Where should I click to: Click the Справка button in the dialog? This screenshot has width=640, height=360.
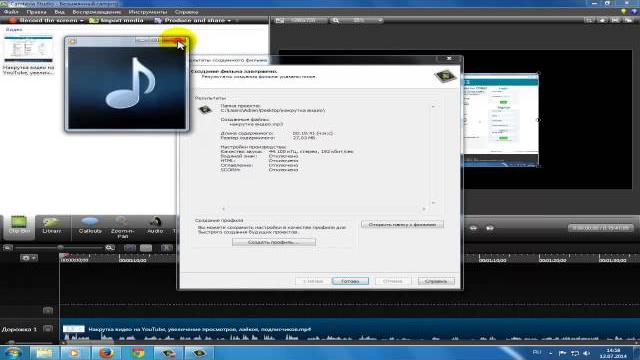coord(436,281)
